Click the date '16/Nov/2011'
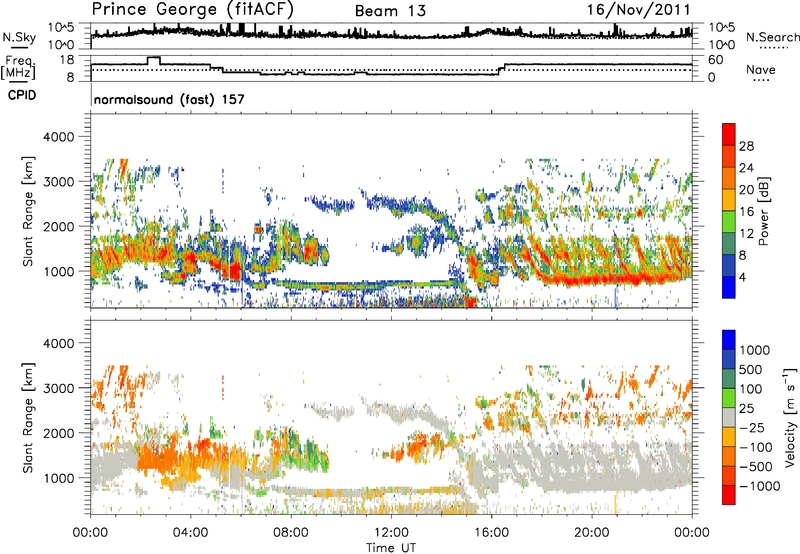 (638, 10)
